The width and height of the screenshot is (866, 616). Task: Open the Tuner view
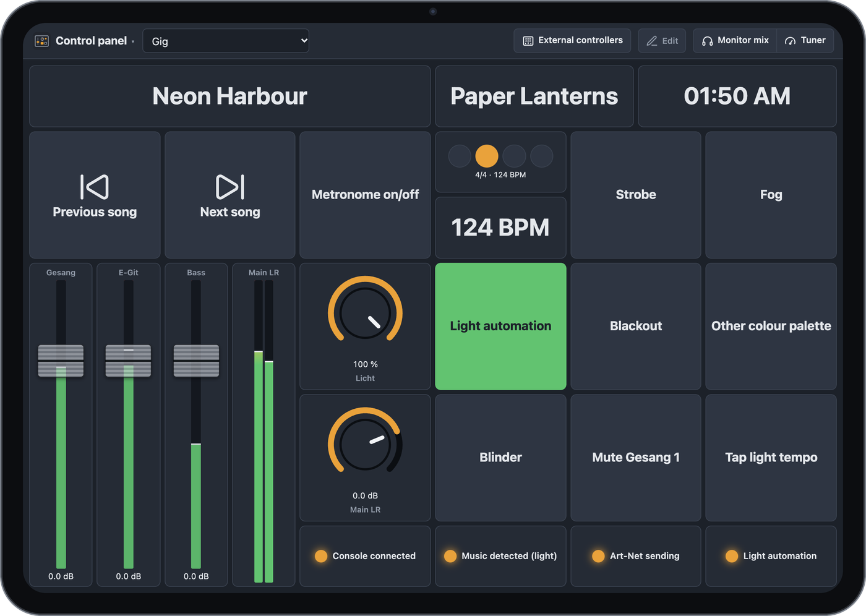click(x=805, y=41)
